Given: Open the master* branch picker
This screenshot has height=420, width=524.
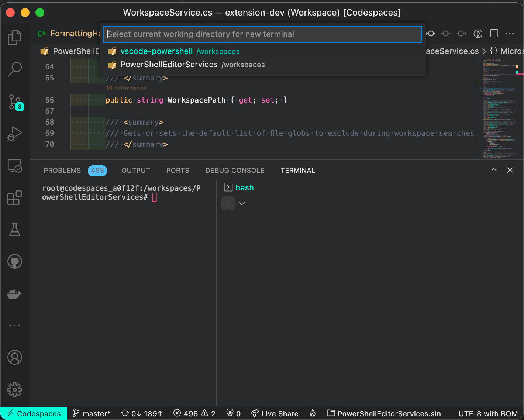Looking at the screenshot, I should [x=91, y=413].
